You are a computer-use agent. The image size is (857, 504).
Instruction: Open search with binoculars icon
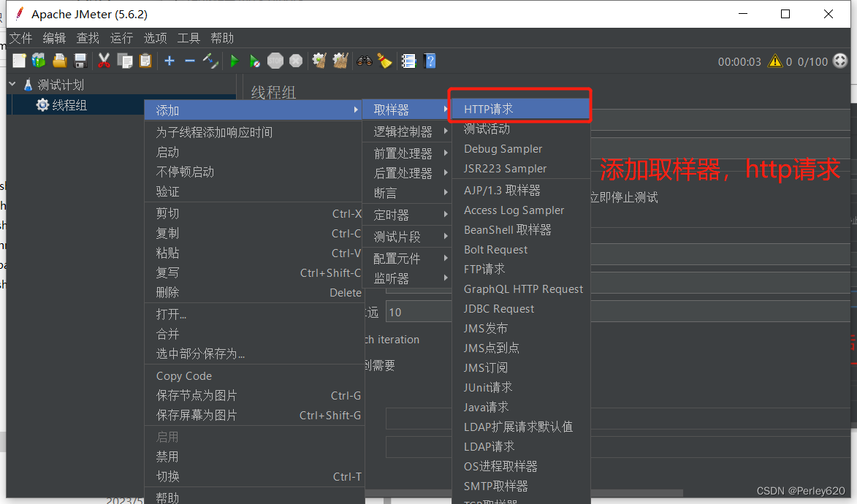point(365,61)
